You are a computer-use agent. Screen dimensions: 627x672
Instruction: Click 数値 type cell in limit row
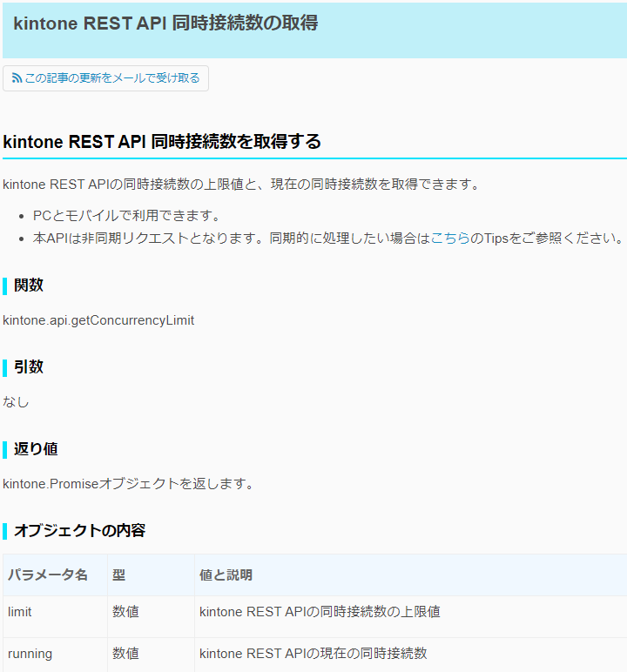151,616
